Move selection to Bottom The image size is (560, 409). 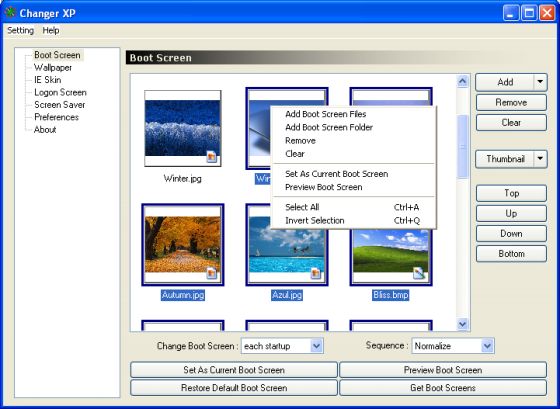pos(511,254)
